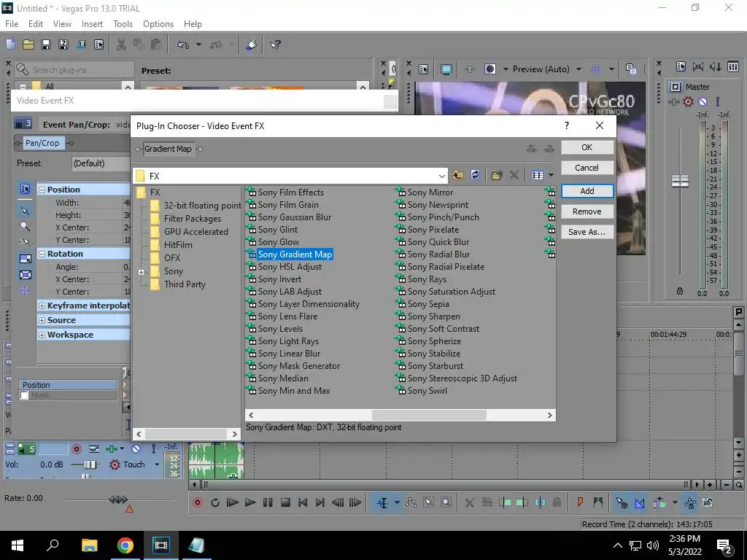Viewport: 747px width, 560px height.
Task: Click the Save floppy disk icon
Action: pyautogui.click(x=46, y=44)
